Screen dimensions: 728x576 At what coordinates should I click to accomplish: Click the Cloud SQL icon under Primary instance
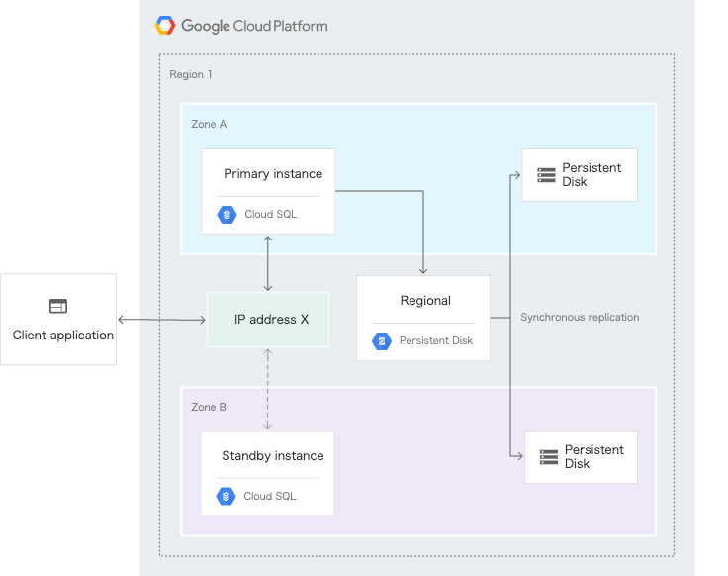pyautogui.click(x=227, y=214)
